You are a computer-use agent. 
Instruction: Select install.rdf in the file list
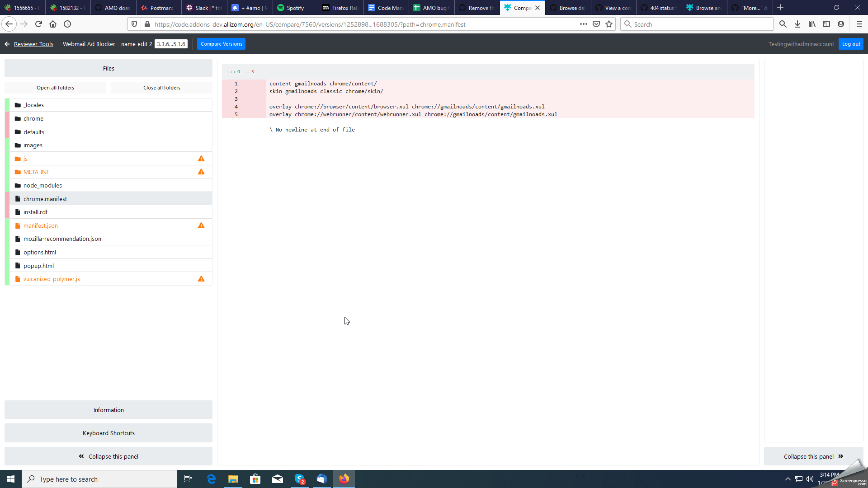pyautogui.click(x=35, y=212)
